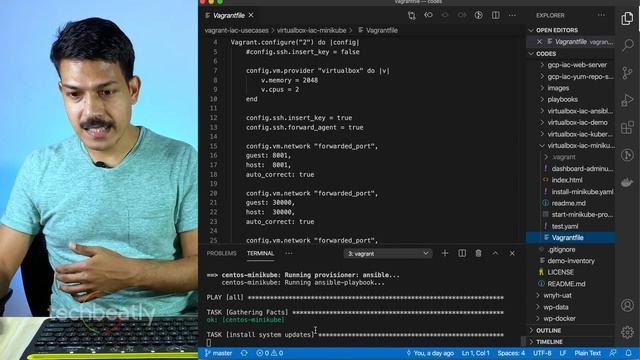This screenshot has height=360, width=640.
Task: Close the terminal panel
Action: [x=512, y=253]
